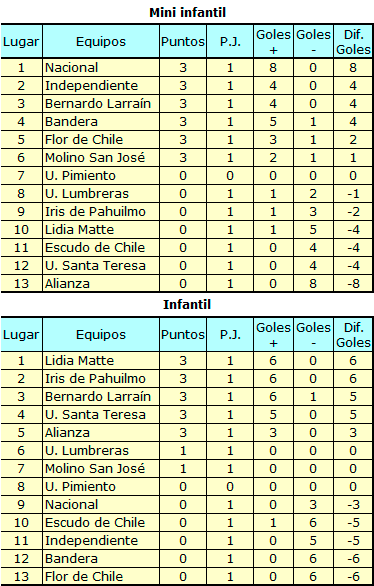The width and height of the screenshot is (374, 586).
Task: Click Bandera in the Infantil table
Action: click(x=71, y=558)
